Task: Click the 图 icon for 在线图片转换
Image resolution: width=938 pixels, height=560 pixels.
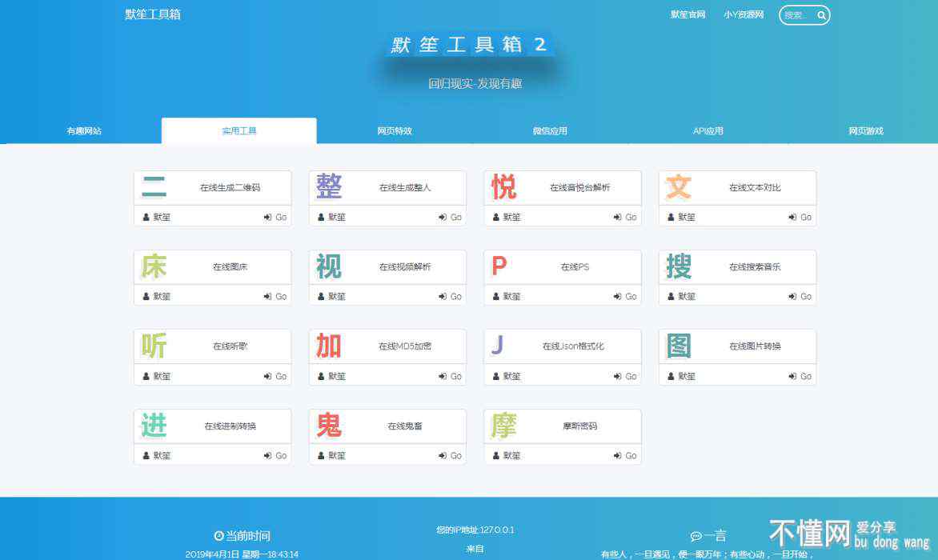Action: [679, 346]
